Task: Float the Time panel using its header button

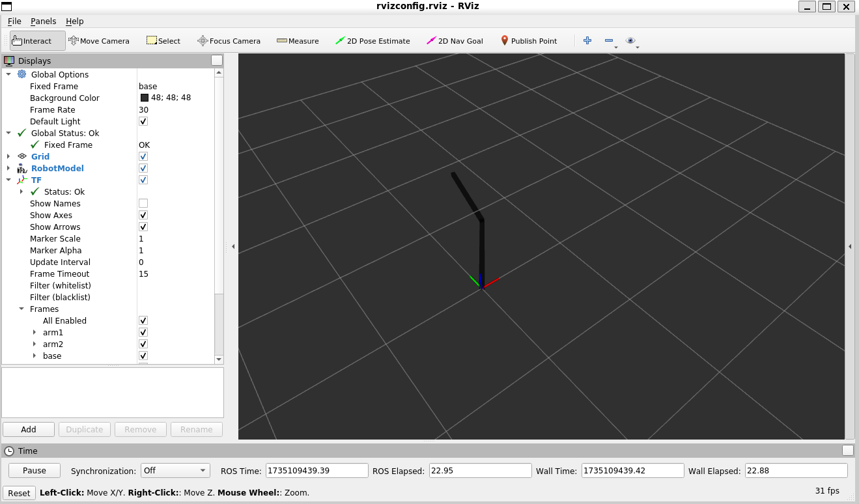Action: click(x=848, y=450)
